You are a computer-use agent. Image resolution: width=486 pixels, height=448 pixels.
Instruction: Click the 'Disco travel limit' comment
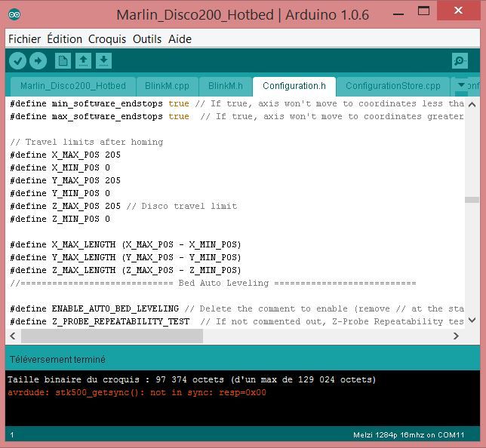click(182, 206)
